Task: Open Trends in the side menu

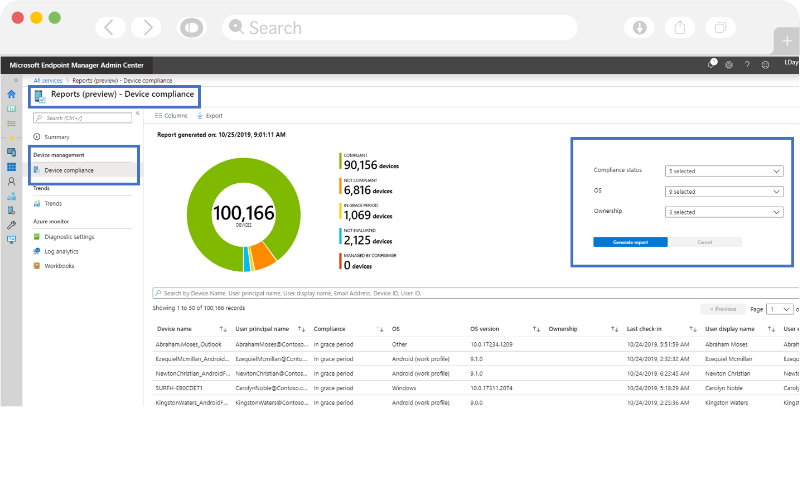Action: pos(47,204)
